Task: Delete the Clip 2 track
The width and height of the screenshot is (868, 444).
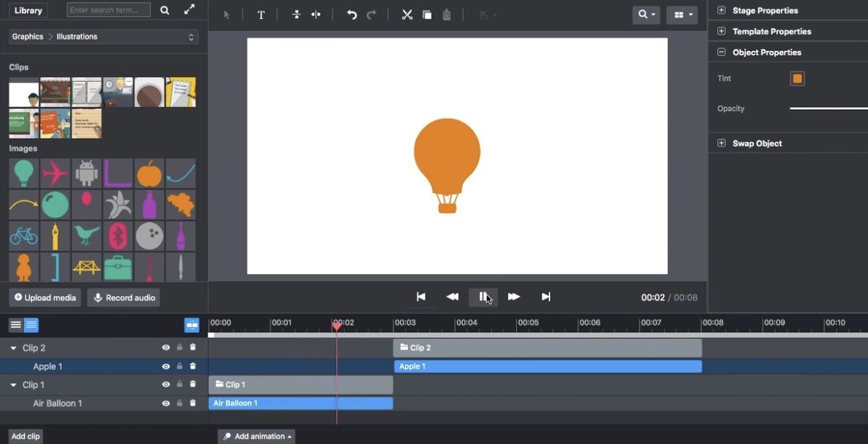Action: coord(192,348)
